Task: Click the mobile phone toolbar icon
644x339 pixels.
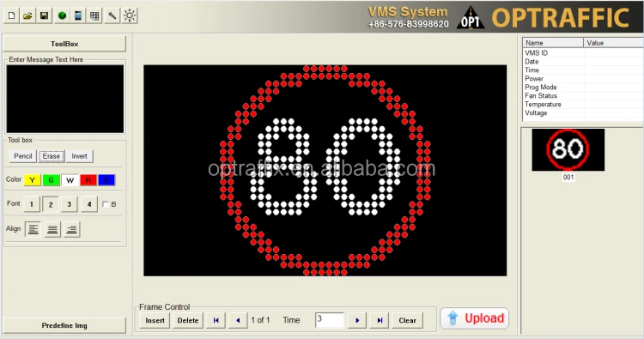Action: [78, 16]
